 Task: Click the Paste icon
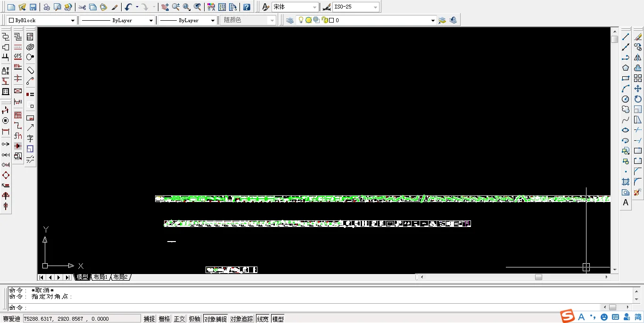pyautogui.click(x=103, y=7)
